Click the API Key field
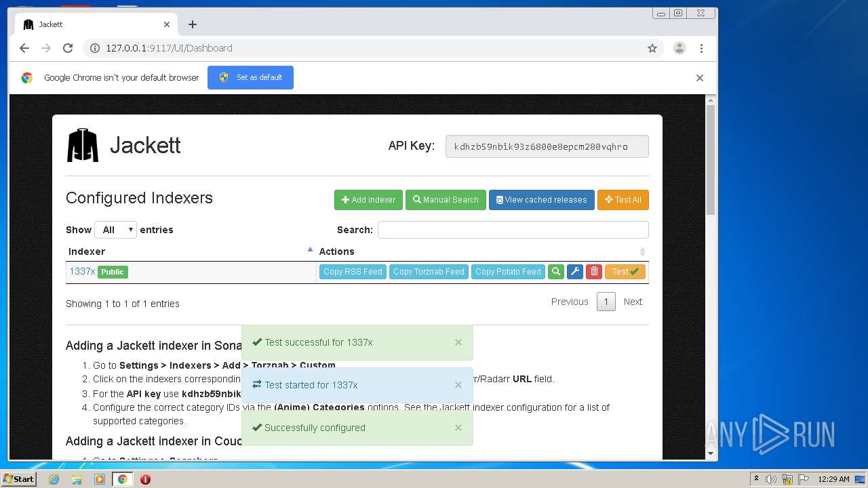Image resolution: width=868 pixels, height=488 pixels. tap(547, 146)
